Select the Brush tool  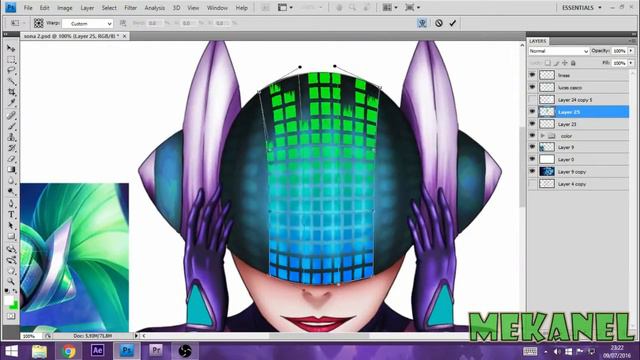pyautogui.click(x=11, y=126)
